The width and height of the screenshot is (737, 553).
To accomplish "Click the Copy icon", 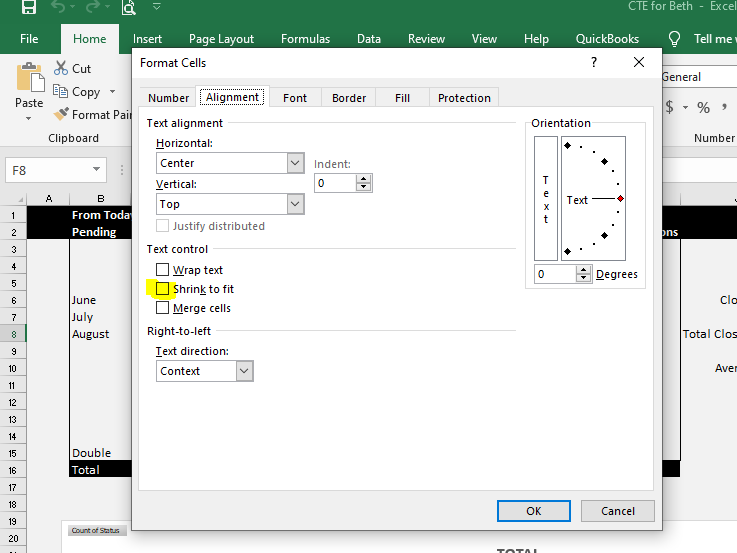I will click(60, 91).
